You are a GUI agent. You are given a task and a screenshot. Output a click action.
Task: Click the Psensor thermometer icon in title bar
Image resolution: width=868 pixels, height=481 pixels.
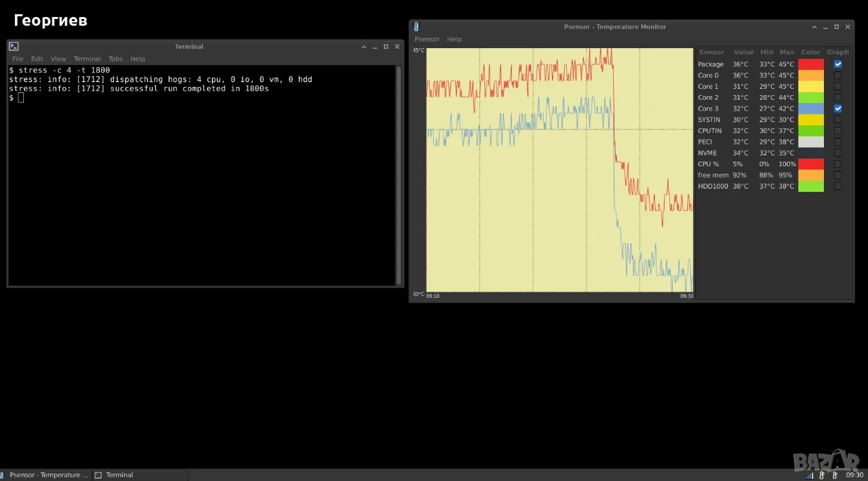click(416, 26)
